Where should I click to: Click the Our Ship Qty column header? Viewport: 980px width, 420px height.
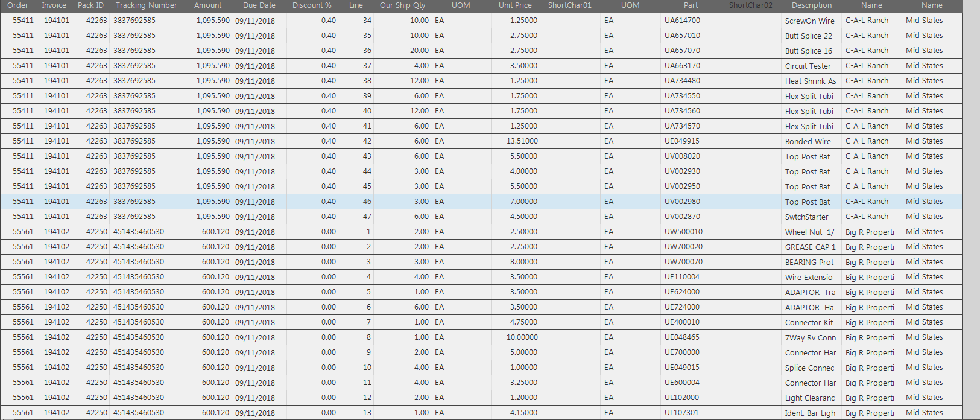tap(402, 5)
